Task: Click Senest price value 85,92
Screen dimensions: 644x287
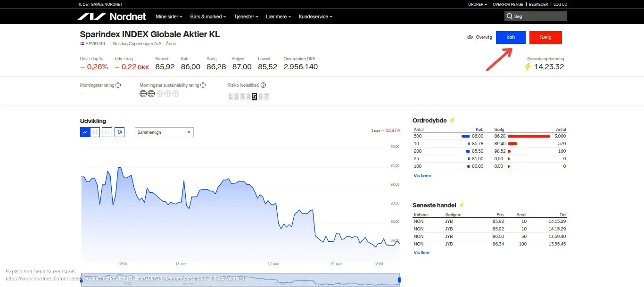Action: click(x=165, y=67)
